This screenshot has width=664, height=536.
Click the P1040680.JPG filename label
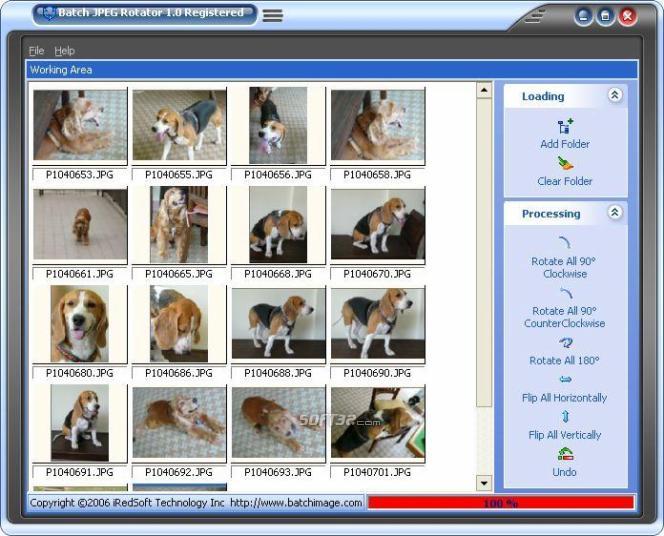tap(80, 373)
